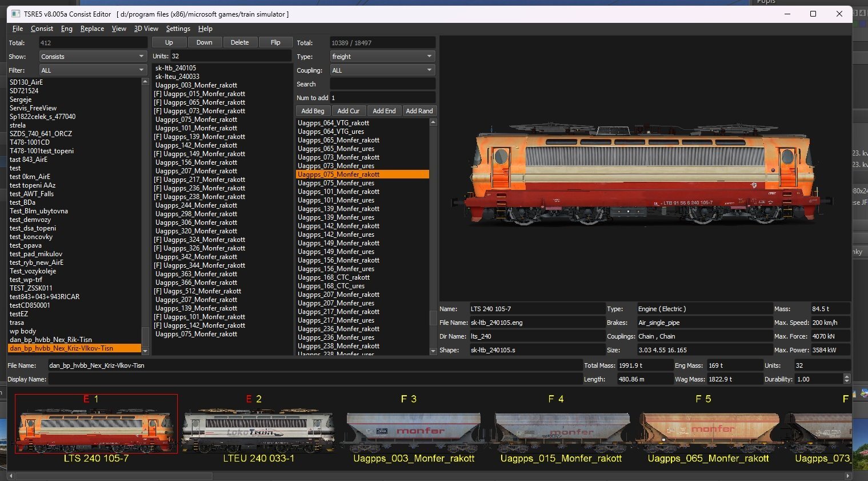868x481 pixels.
Task: Click the locomotive 3D preview
Action: coord(645,168)
